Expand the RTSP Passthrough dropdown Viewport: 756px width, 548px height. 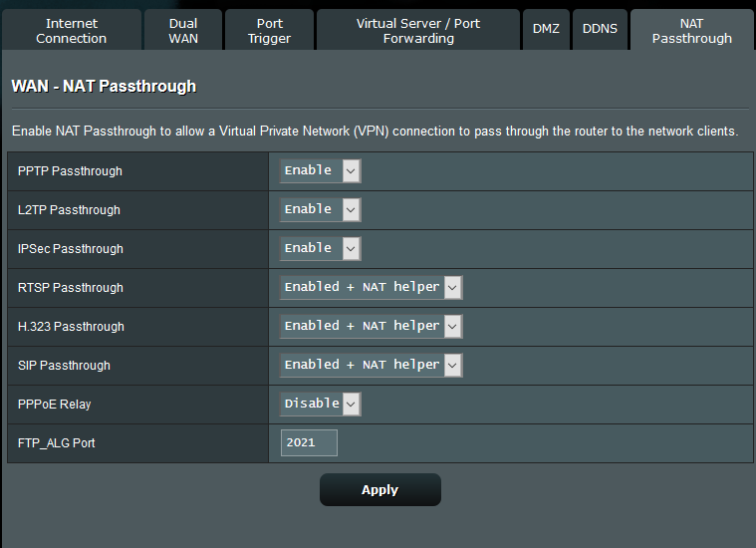coord(371,287)
